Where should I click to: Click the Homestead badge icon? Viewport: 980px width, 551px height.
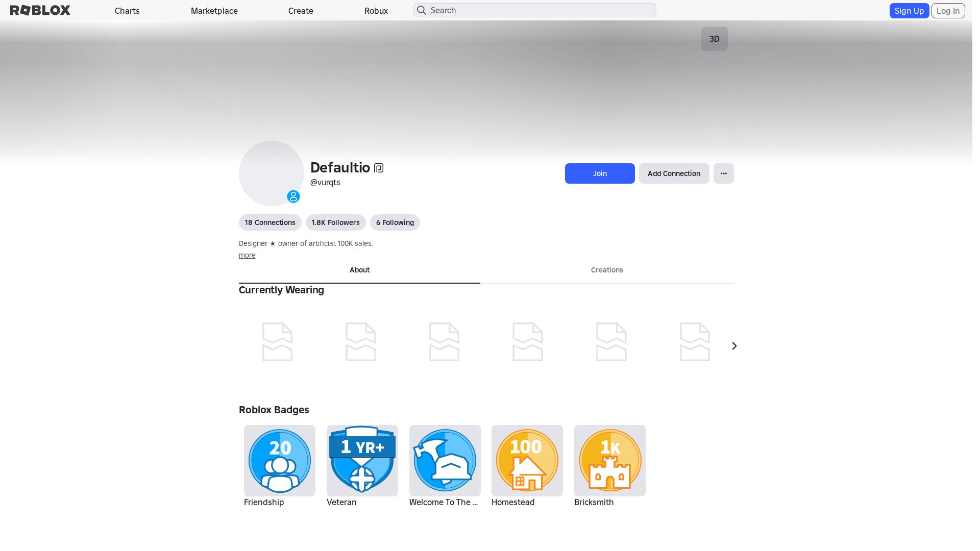[527, 461]
